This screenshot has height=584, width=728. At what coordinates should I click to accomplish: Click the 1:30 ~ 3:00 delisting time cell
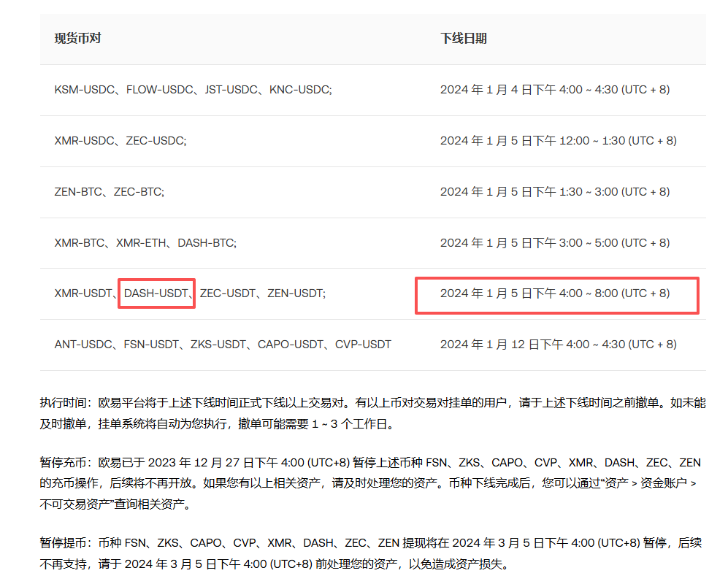(554, 192)
